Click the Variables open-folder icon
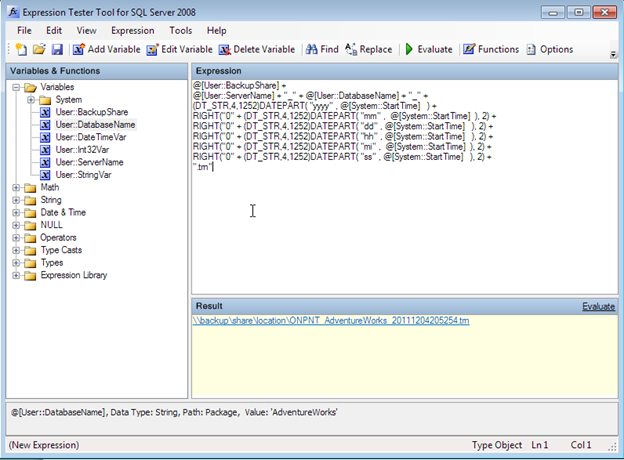 (x=30, y=87)
